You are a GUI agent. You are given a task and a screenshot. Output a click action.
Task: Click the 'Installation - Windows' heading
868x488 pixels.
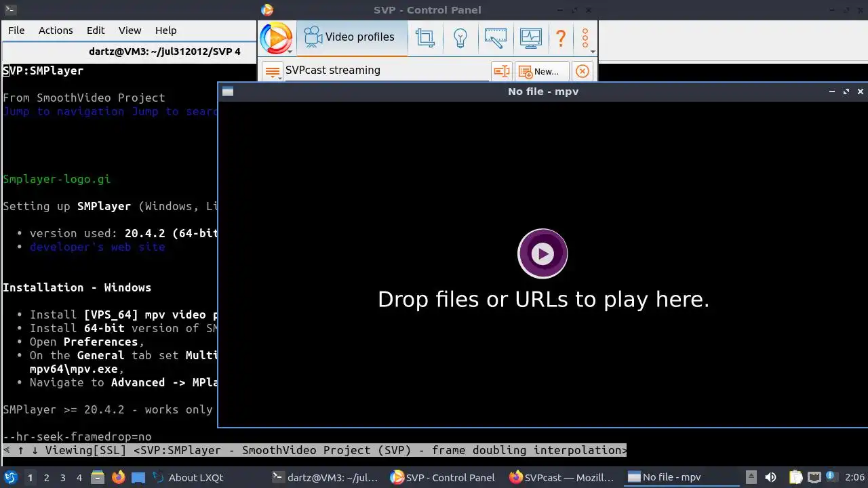coord(77,287)
